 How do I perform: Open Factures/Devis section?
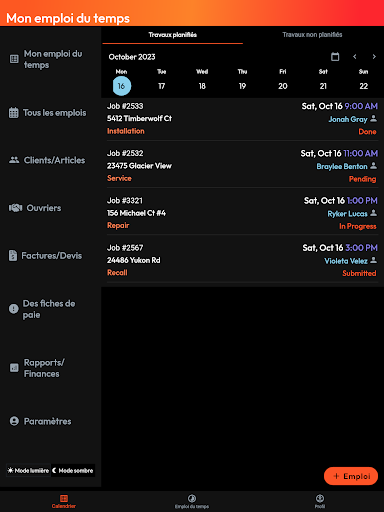(46, 256)
